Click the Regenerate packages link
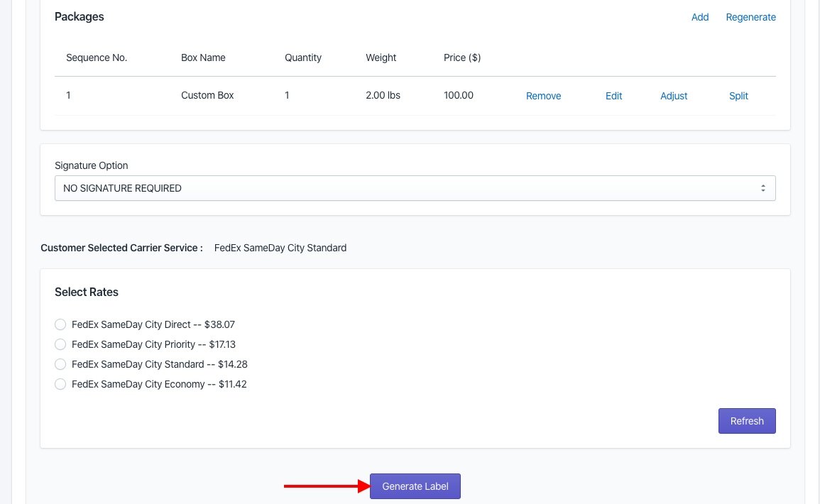Viewport: 820px width, 504px height. pos(750,17)
